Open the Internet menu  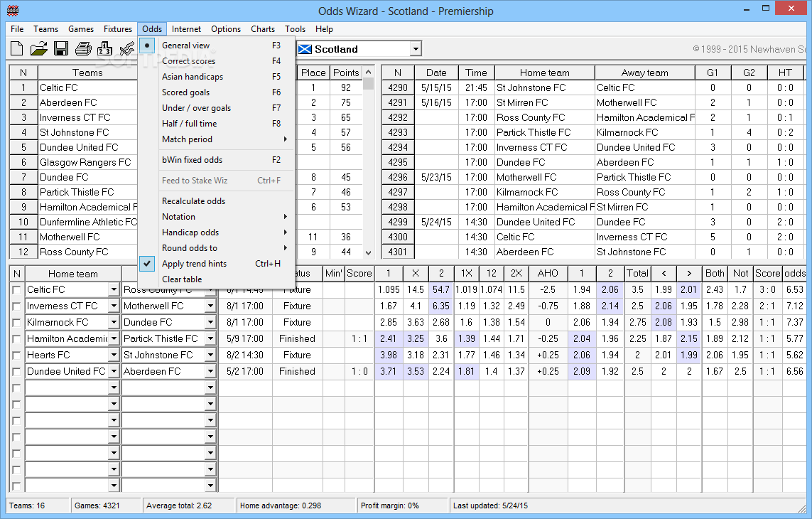click(x=186, y=29)
